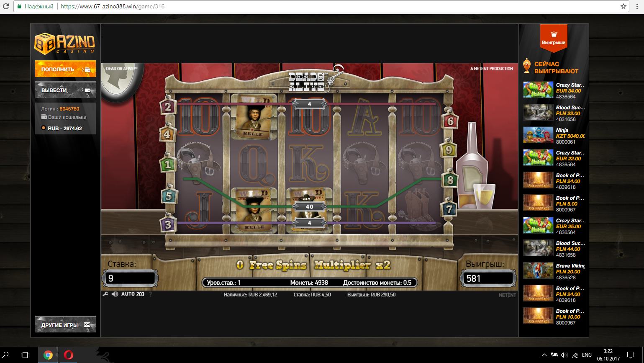Click the Наличные: RUB 2.469,12 cash readout

click(250, 295)
